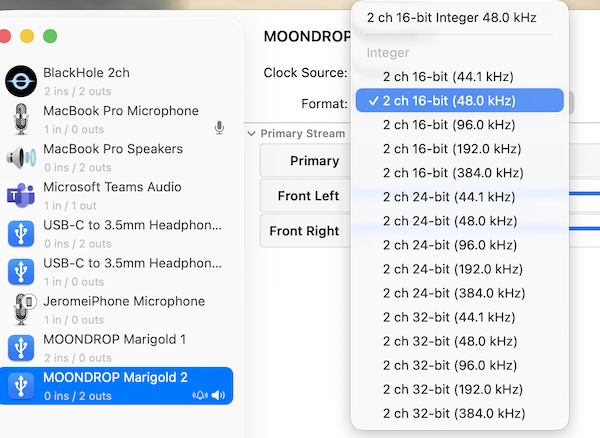Click the speaker output indicator on Marigold 2
Screen dimensions: 600x438
pos(218,395)
